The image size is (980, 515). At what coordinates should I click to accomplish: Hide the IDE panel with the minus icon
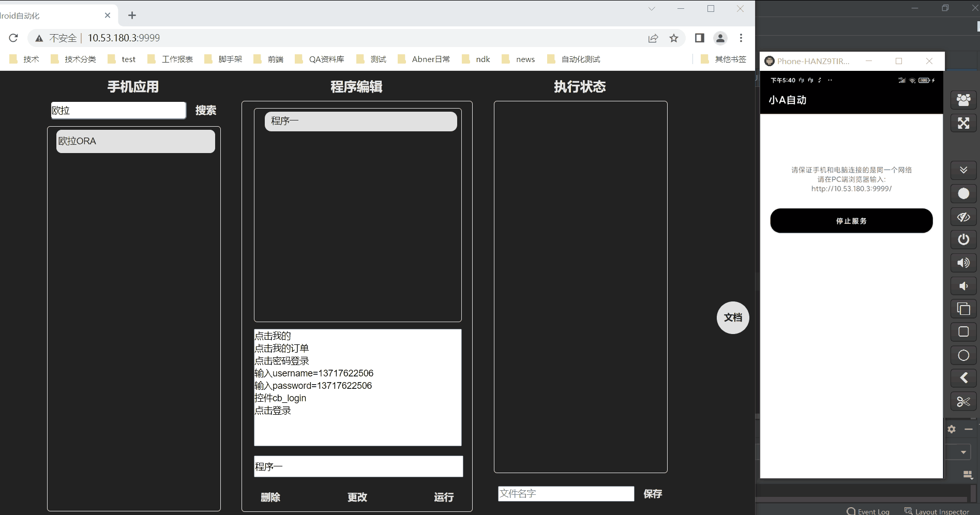pyautogui.click(x=969, y=429)
